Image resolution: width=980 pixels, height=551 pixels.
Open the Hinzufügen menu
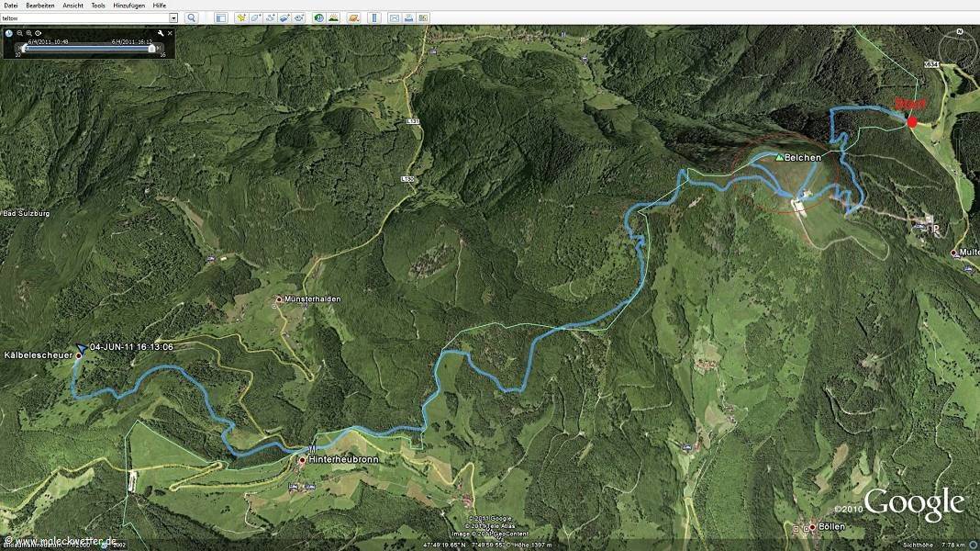pos(127,6)
